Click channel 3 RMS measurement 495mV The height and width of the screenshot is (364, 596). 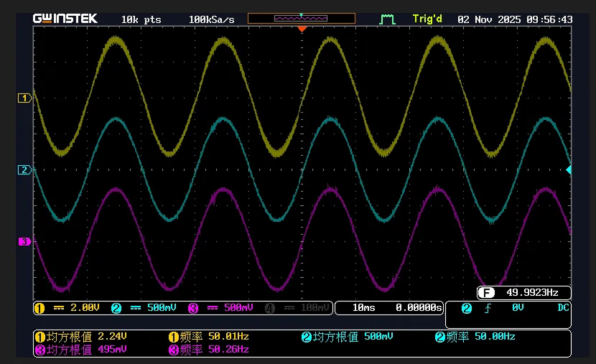click(80, 350)
